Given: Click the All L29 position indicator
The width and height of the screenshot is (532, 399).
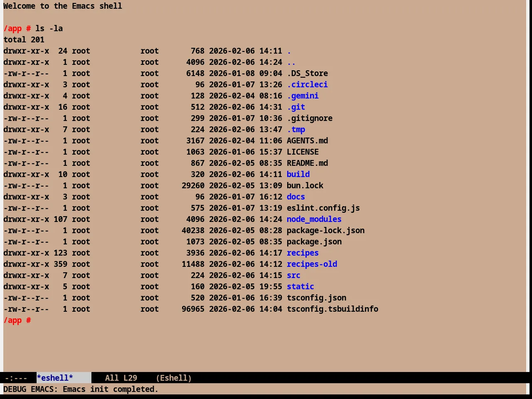Looking at the screenshot, I should tap(121, 378).
